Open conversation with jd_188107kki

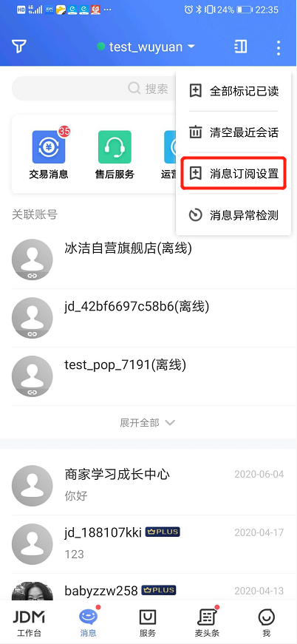pyautogui.click(x=148, y=544)
